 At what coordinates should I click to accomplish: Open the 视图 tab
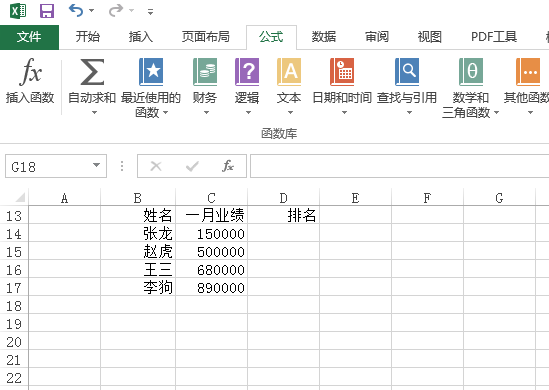click(x=430, y=37)
